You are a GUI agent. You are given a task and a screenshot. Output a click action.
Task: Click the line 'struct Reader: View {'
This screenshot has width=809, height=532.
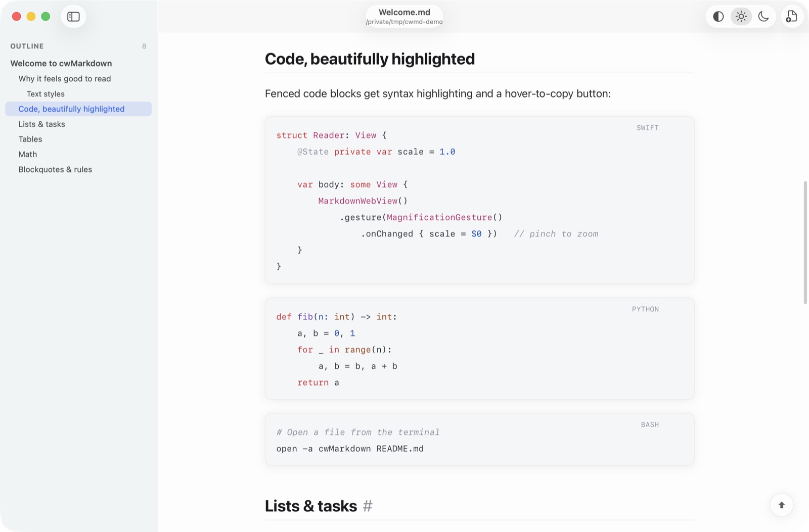pyautogui.click(x=331, y=135)
